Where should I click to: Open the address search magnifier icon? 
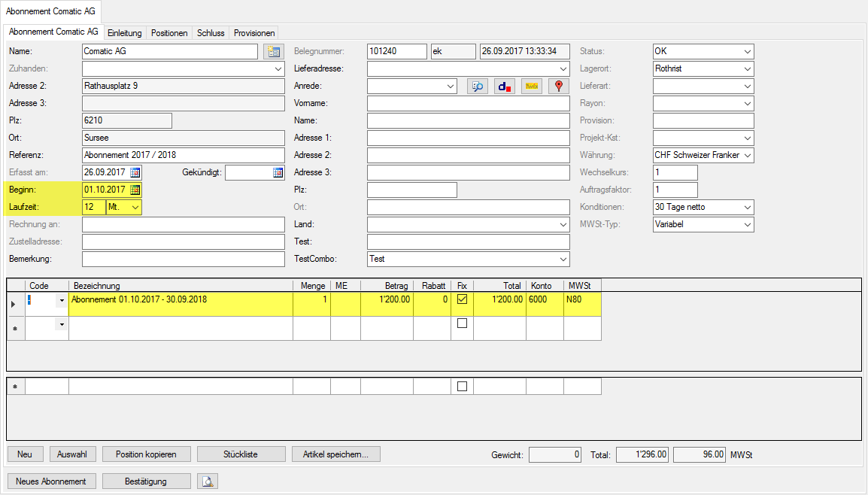(477, 87)
